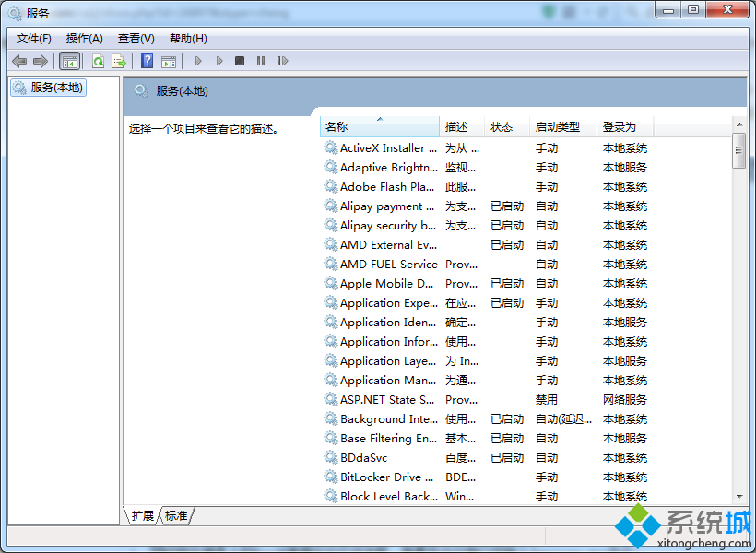Open the 查看(V) menu

[136, 38]
